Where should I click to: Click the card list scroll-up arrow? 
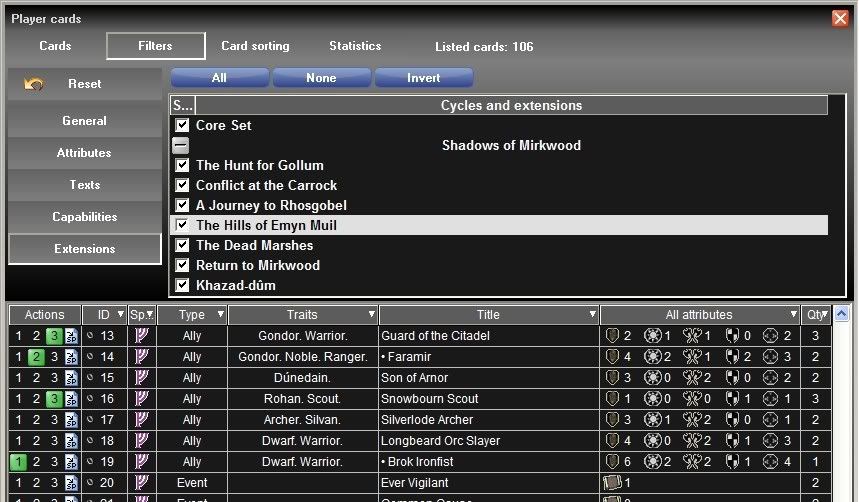(x=841, y=314)
